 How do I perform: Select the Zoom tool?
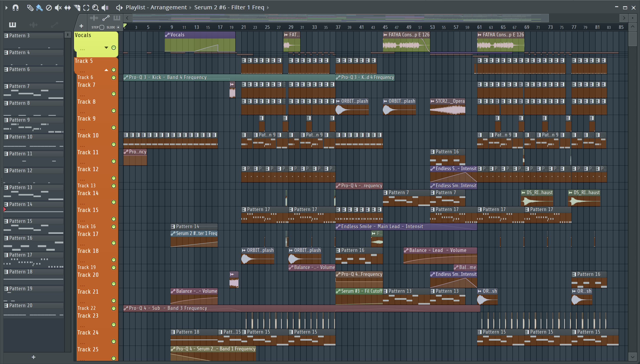pos(95,8)
